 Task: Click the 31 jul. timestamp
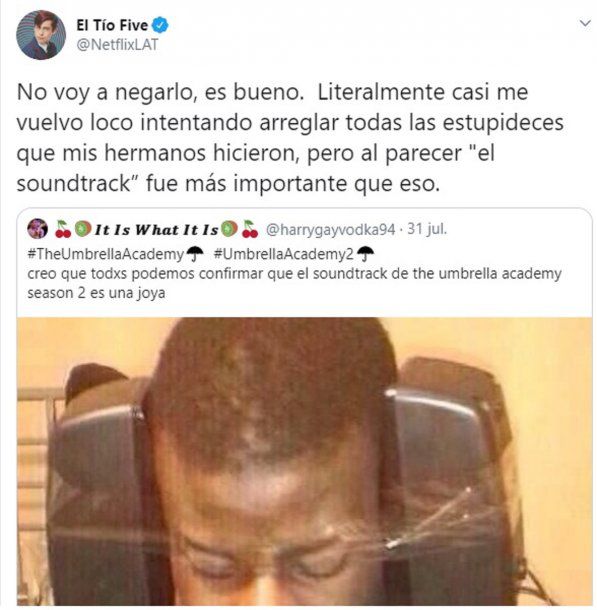(427, 229)
